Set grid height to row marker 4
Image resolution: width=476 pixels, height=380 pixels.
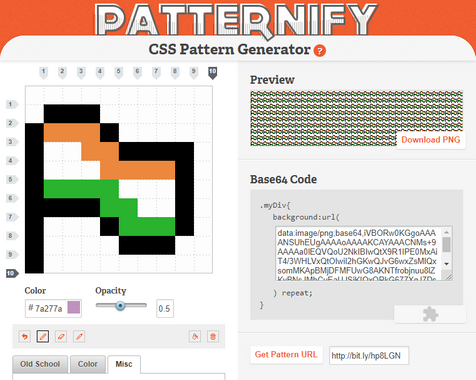[12, 161]
